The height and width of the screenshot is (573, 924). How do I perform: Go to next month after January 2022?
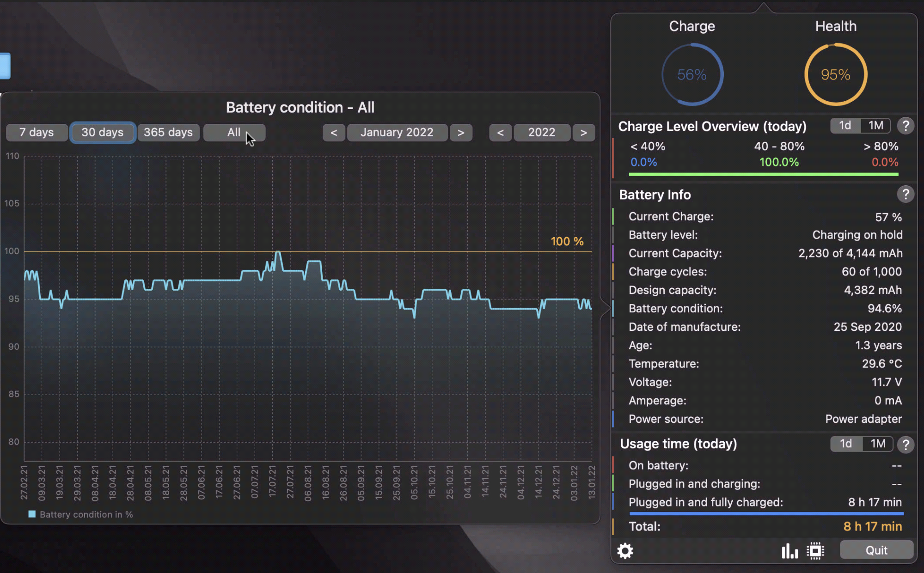click(x=461, y=133)
